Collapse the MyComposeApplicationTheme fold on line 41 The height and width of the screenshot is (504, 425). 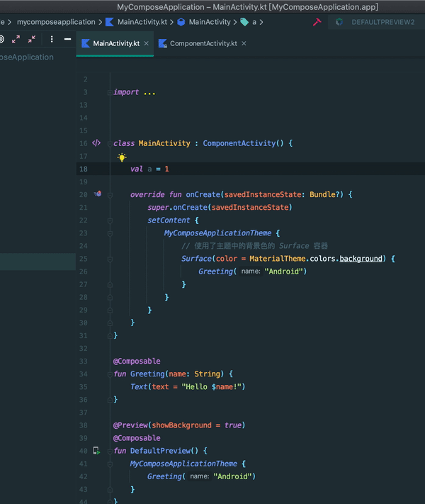click(110, 464)
